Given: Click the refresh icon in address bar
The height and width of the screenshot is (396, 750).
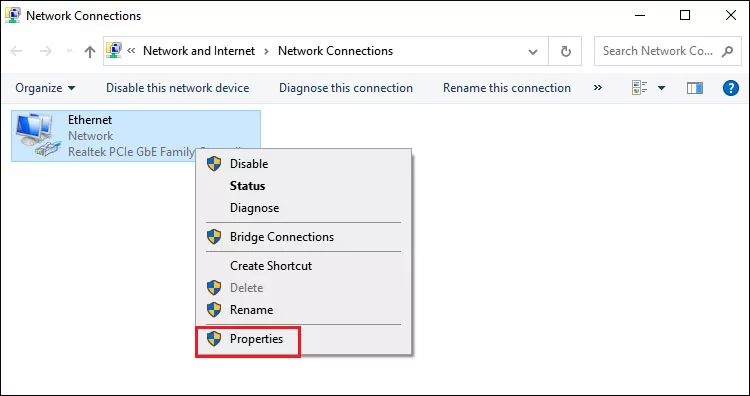Looking at the screenshot, I should pyautogui.click(x=565, y=51).
